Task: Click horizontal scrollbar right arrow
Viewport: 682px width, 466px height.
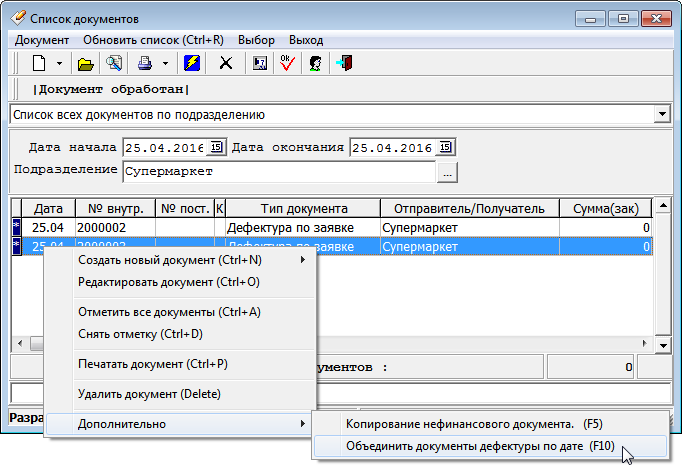Action: coord(645,343)
